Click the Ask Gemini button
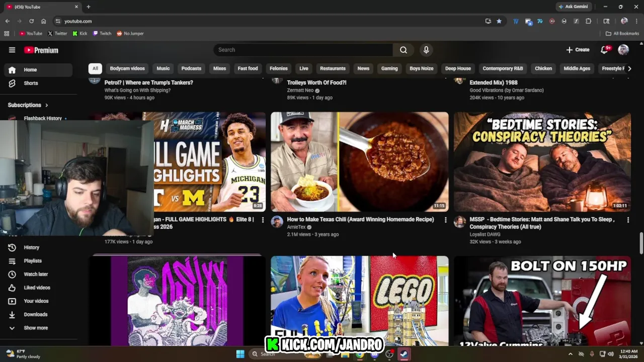 573,7
